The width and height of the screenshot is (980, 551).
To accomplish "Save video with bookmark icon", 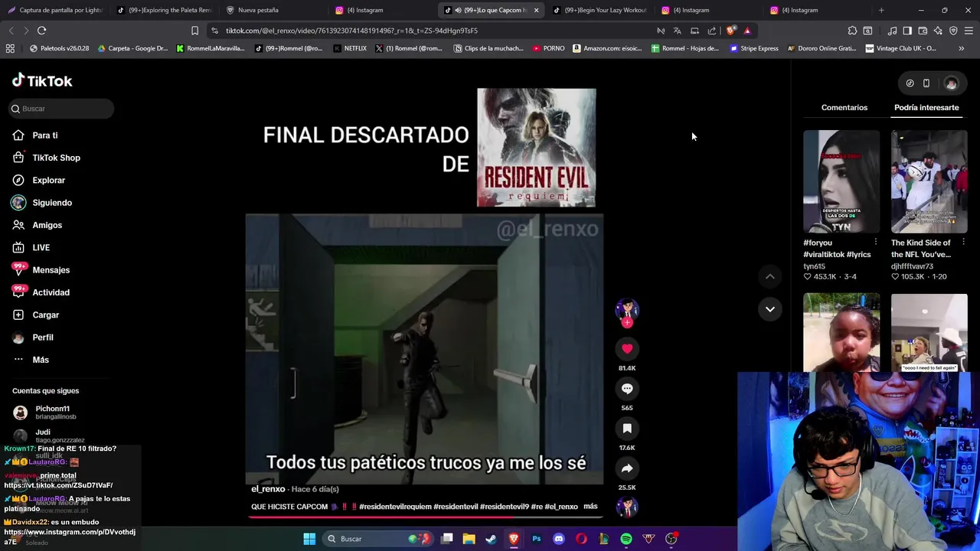I will (627, 429).
